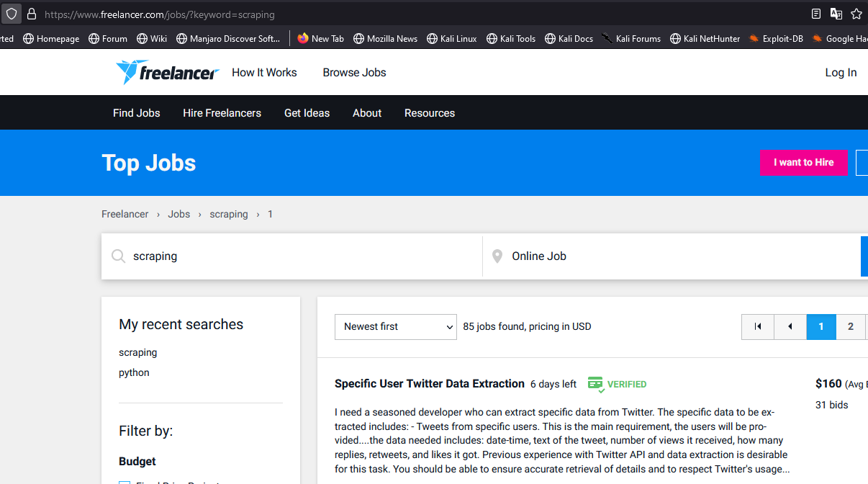
Task: Open the Resources menu in the nav bar
Action: pyautogui.click(x=429, y=113)
